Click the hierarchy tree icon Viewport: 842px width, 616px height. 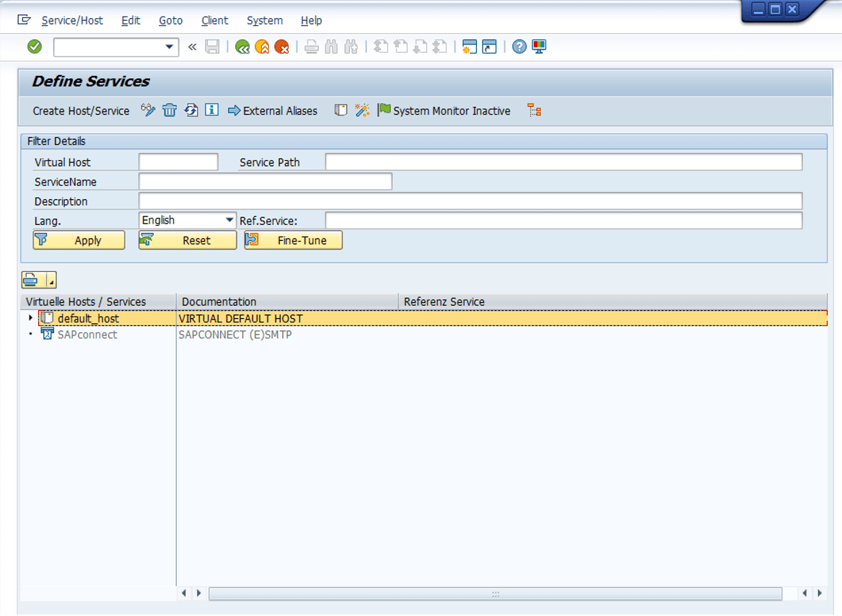pyautogui.click(x=535, y=110)
